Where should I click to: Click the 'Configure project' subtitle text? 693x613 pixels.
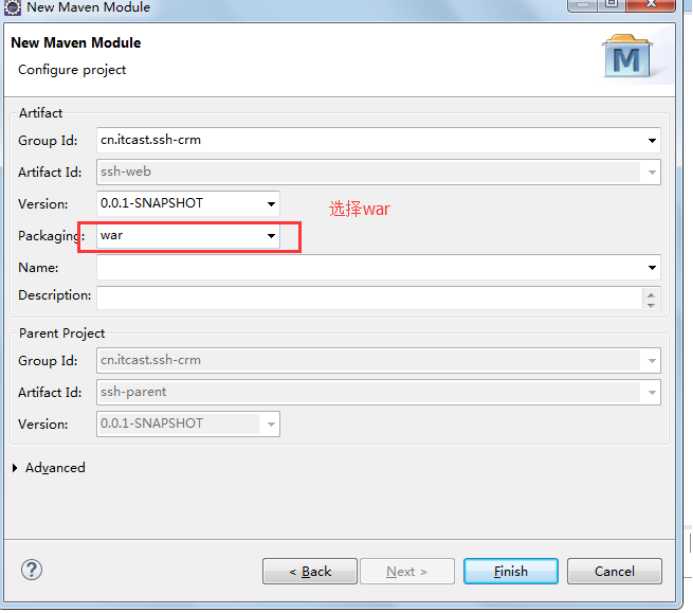click(x=72, y=70)
